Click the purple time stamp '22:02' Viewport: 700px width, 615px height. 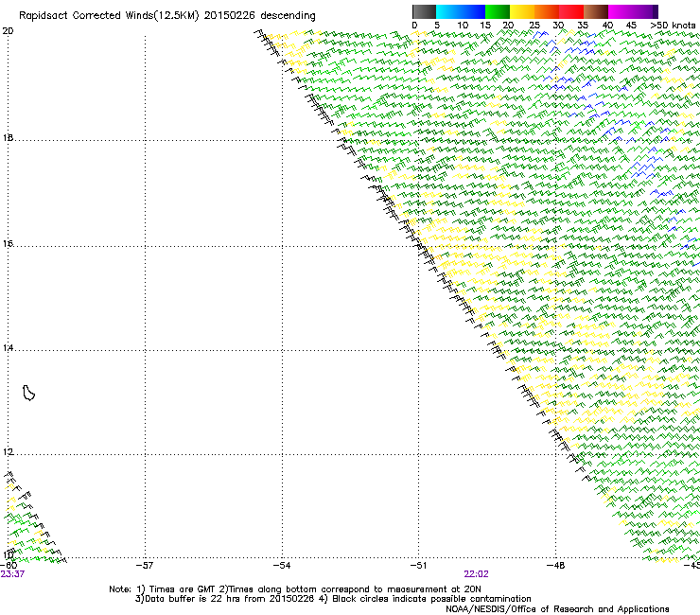(476, 574)
